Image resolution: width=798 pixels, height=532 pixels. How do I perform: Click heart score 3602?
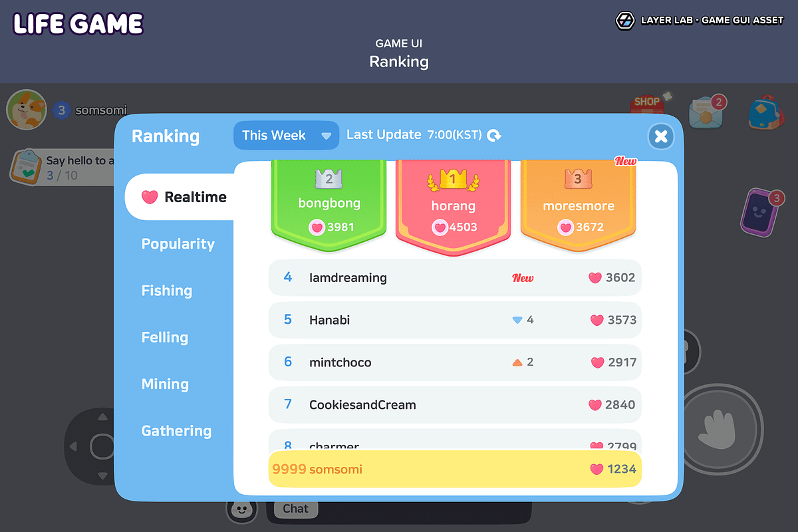[x=612, y=278]
